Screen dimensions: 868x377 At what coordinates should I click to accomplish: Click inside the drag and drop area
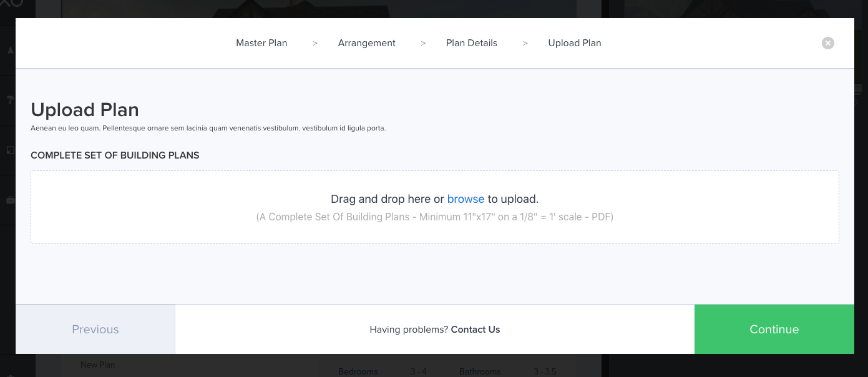(x=435, y=207)
